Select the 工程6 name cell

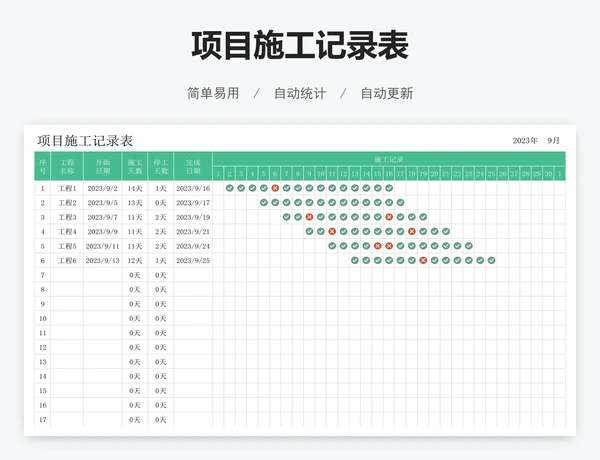pos(67,261)
